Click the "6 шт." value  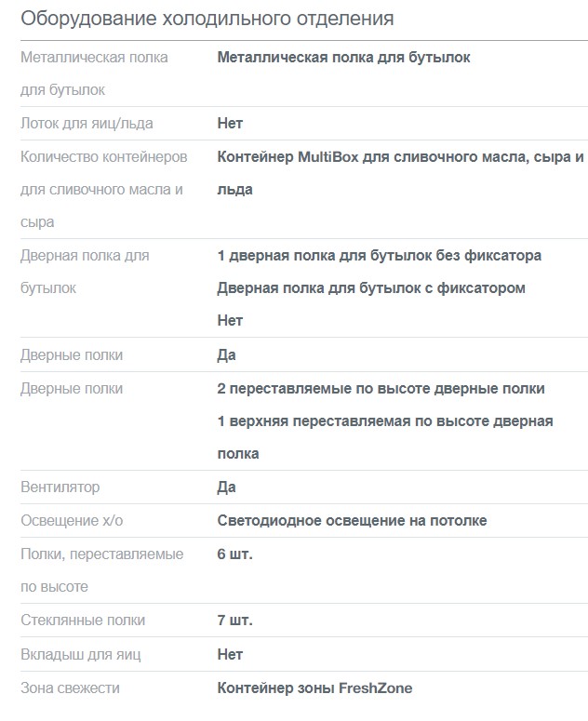tap(234, 554)
